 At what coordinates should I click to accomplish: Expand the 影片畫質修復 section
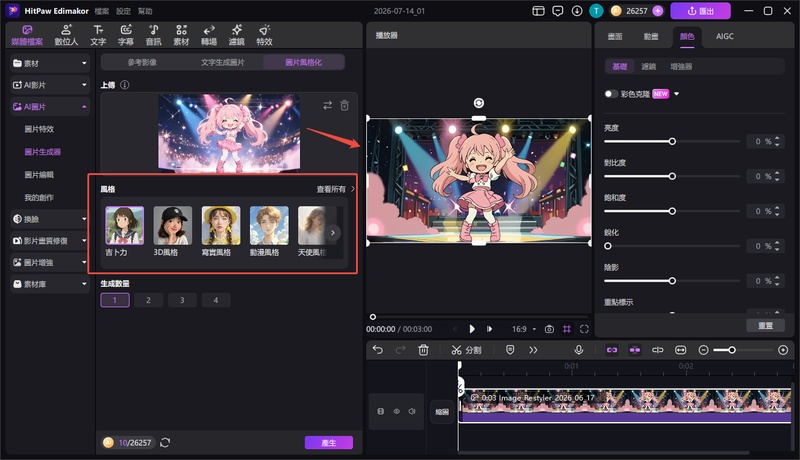(50, 241)
